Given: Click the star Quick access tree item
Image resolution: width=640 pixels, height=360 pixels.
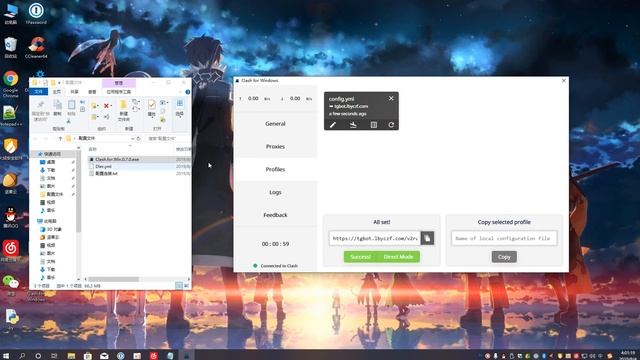Looking at the screenshot, I should pos(52,154).
